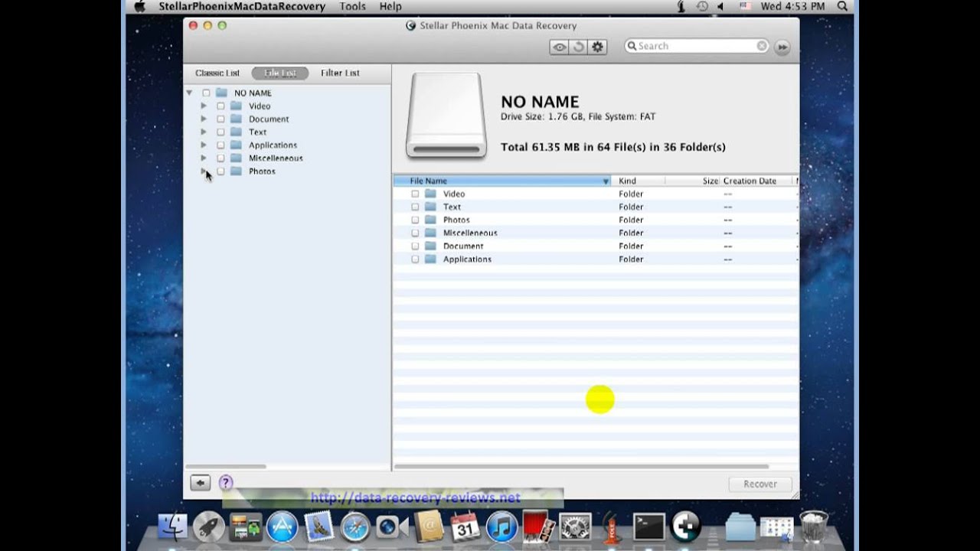
Task: Click the Apple menu logo
Action: (139, 6)
